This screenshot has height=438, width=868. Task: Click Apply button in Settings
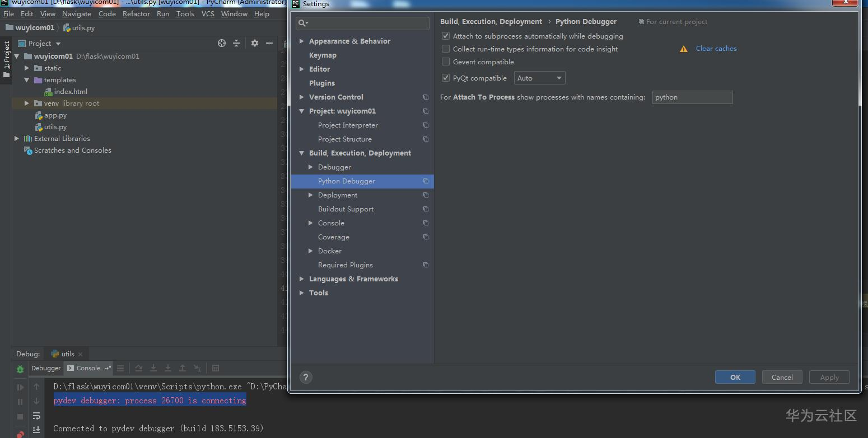click(829, 377)
